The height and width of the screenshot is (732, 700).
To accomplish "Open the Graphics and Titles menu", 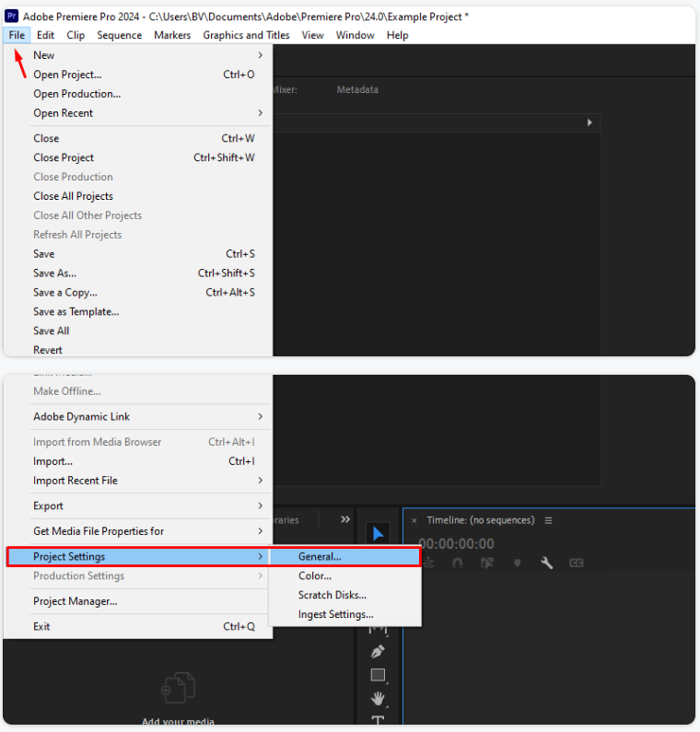I will coord(246,35).
